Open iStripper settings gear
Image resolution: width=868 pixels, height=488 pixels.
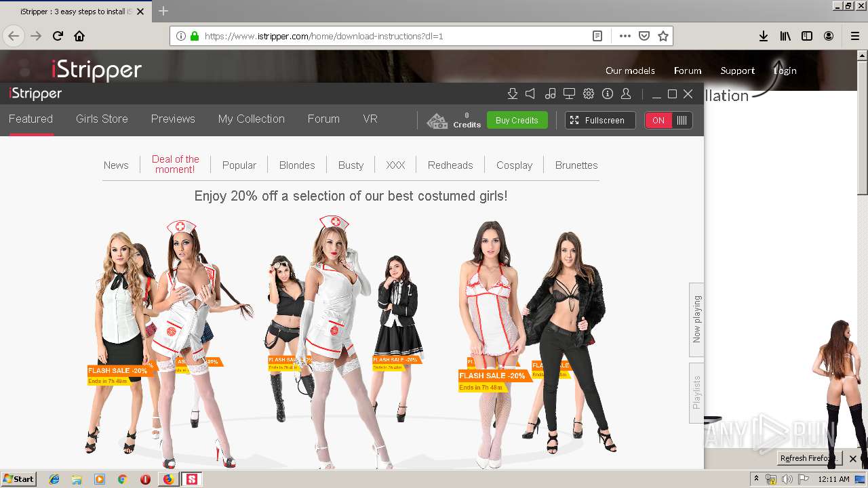click(589, 94)
